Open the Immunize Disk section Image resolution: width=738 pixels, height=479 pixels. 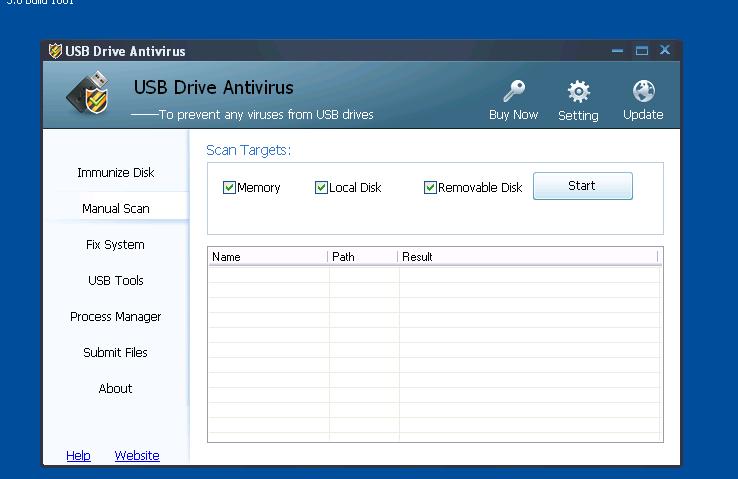pos(116,173)
